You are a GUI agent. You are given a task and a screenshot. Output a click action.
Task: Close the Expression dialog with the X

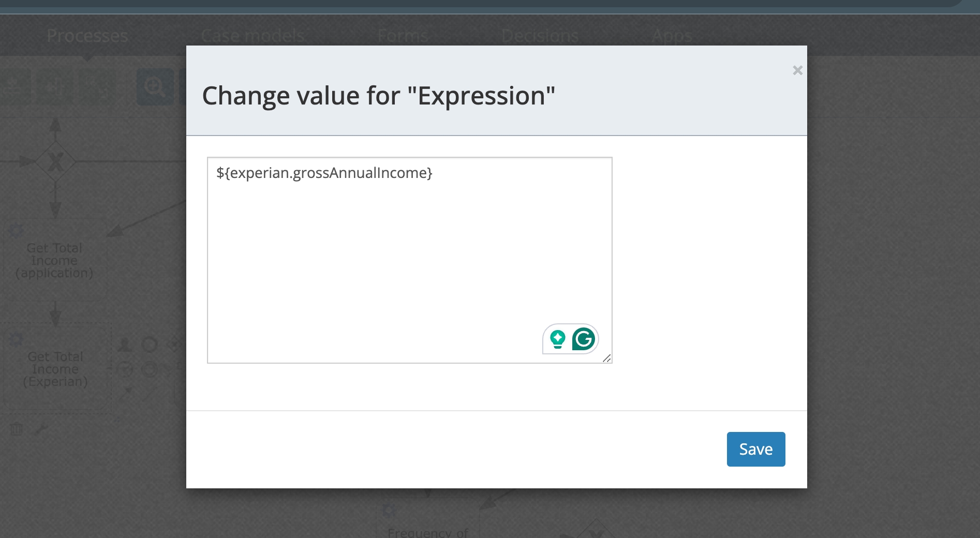(797, 70)
